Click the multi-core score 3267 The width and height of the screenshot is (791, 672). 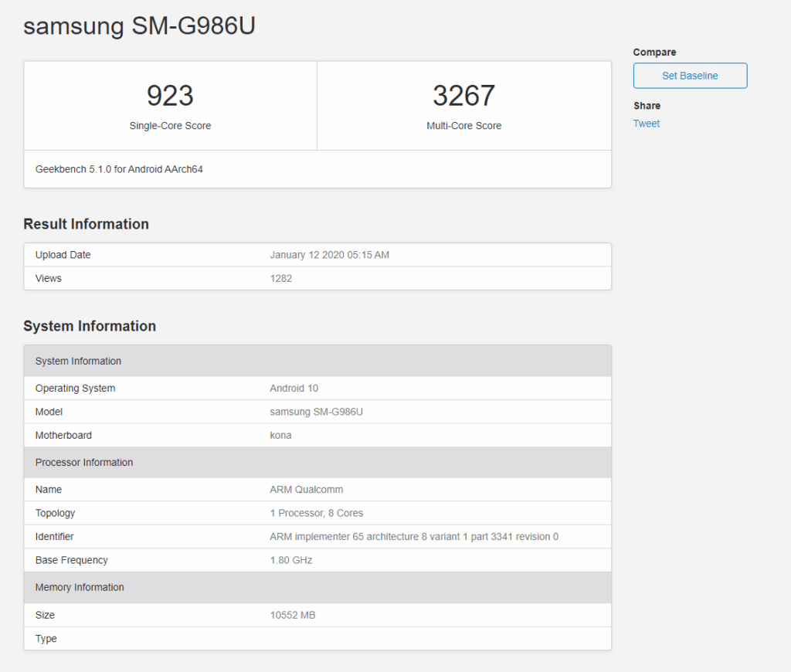pos(463,97)
